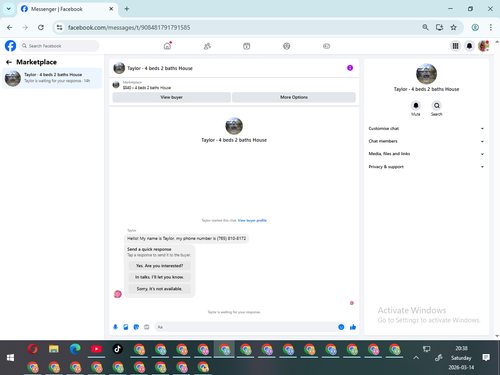
Task: Click the house thumbnail in the right panel
Action: click(426, 74)
